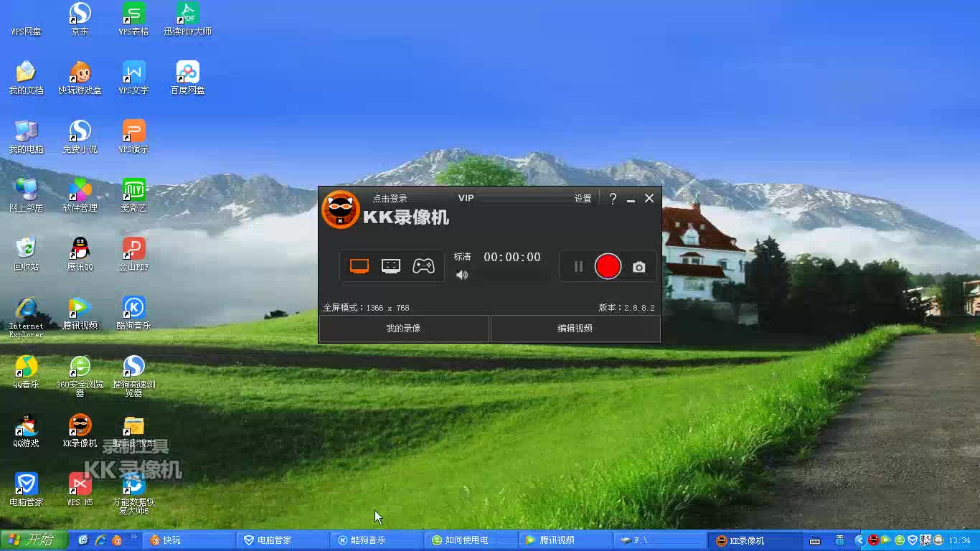Click the 版本:2.8.8.2 version text
Image resolution: width=980 pixels, height=551 pixels.
[x=627, y=308]
